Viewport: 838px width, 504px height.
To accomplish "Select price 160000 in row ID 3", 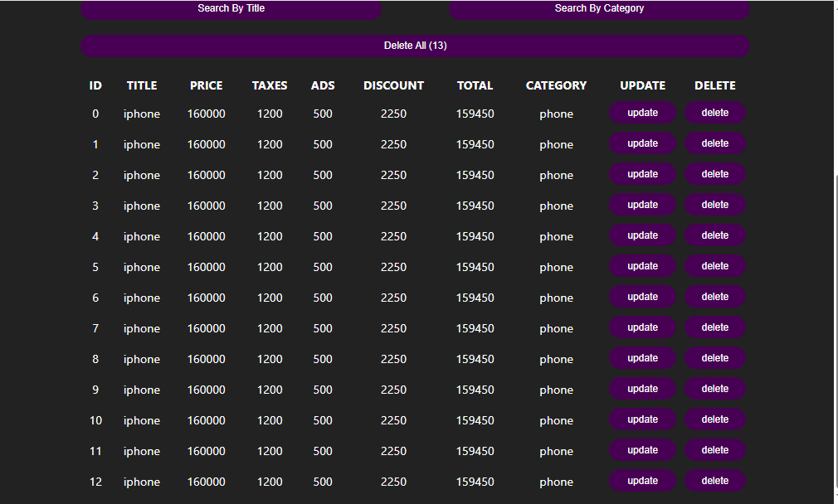I will pyautogui.click(x=207, y=206).
